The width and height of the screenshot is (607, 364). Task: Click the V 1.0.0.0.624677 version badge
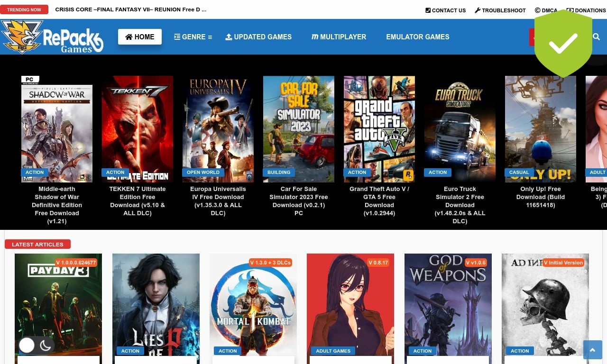76,263
